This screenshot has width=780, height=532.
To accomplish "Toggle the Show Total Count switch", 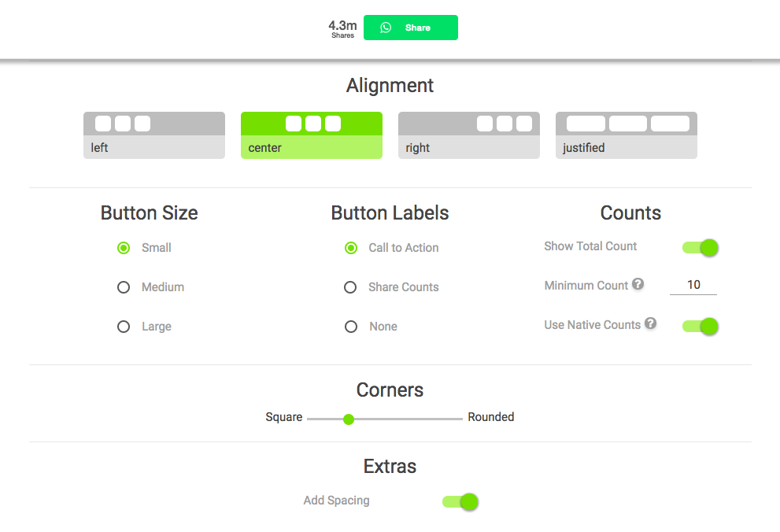I will (x=700, y=248).
